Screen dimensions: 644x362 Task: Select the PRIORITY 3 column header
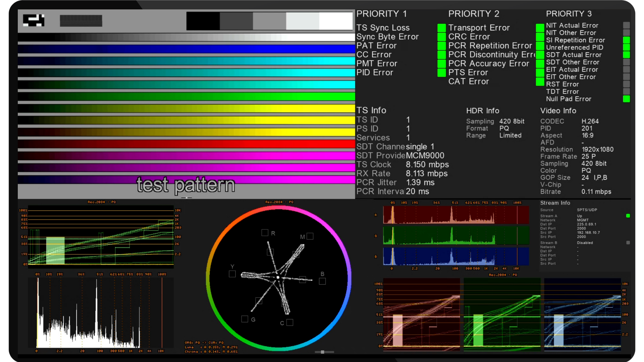(569, 14)
